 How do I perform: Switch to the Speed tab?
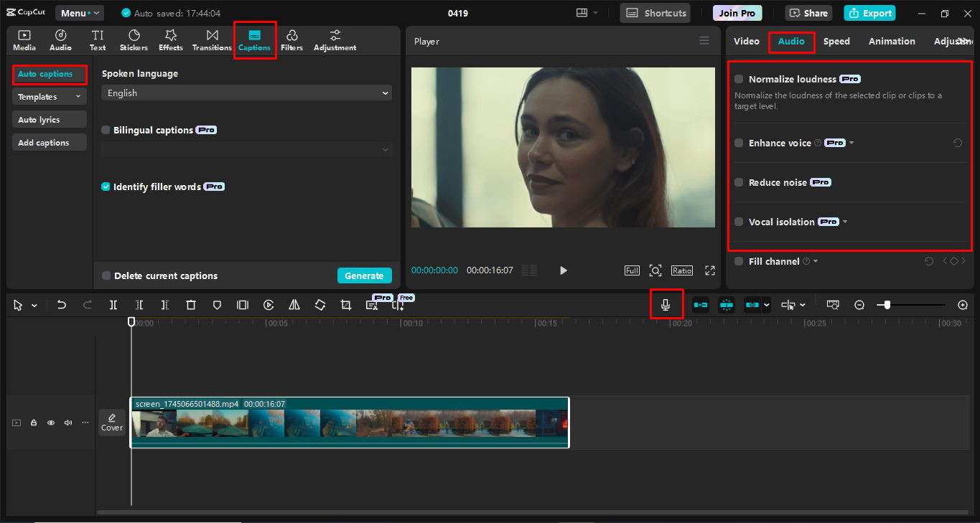click(836, 42)
